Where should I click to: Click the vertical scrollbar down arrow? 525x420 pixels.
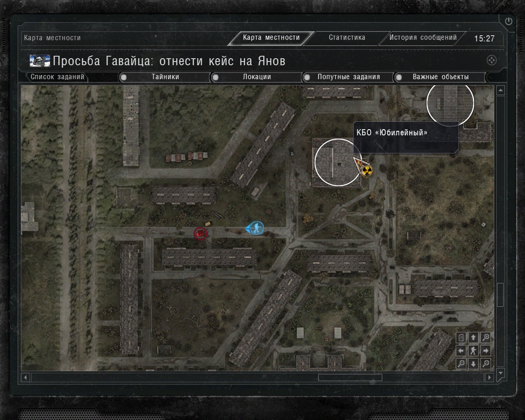tap(500, 373)
